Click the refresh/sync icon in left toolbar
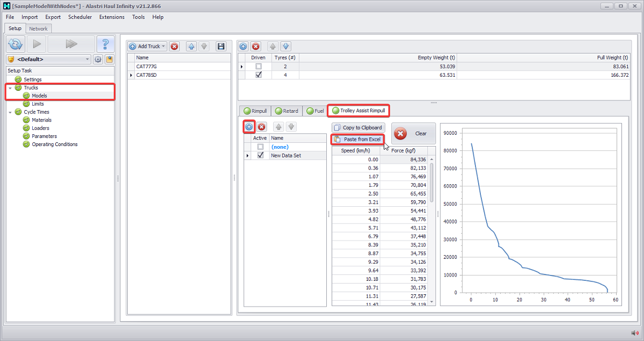The height and width of the screenshot is (341, 644). click(x=16, y=43)
